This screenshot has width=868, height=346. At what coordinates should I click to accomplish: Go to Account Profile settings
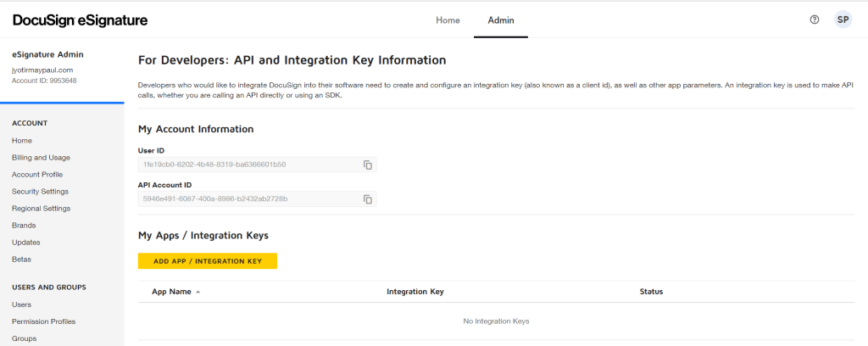37,175
